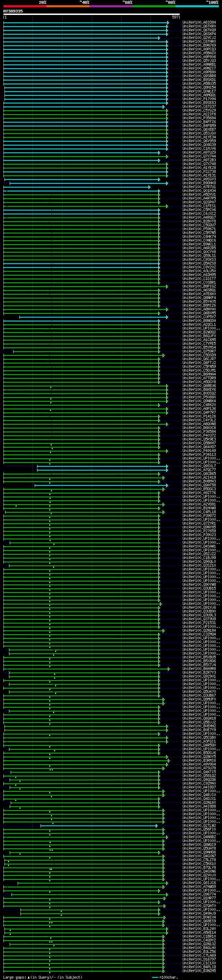Click the cyan alignment bar for UniRef100_C0P5V7
This screenshot has width=222, height=980.
tap(93, 317)
